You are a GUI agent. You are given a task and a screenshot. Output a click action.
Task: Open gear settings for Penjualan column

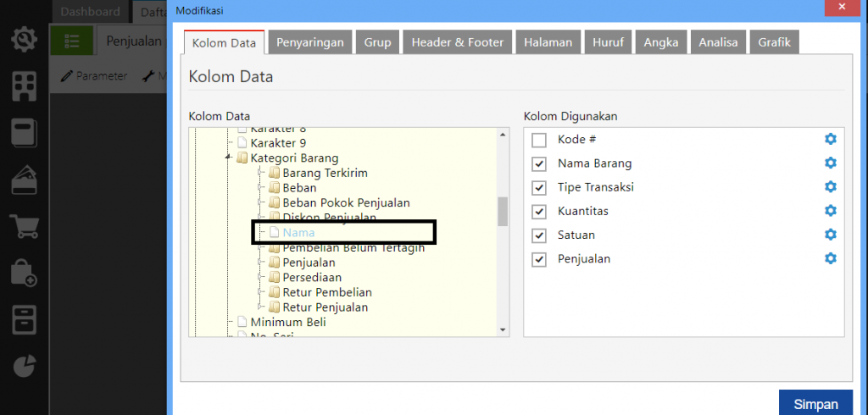pos(831,258)
